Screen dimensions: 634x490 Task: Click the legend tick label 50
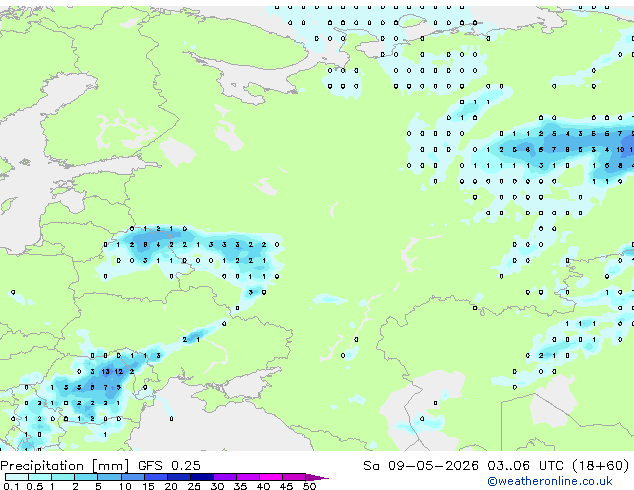pos(309,486)
